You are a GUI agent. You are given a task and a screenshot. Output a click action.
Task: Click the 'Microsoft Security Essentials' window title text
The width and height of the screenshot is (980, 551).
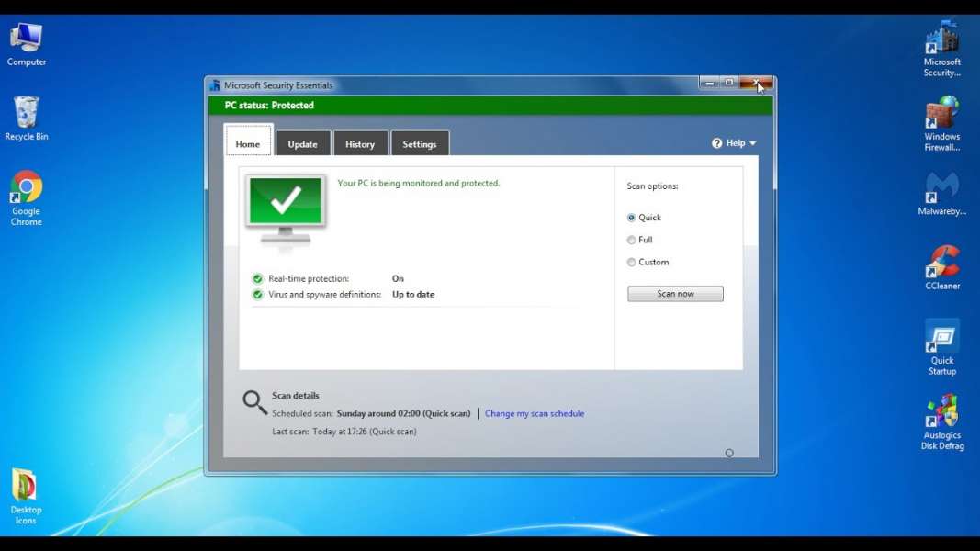pyautogui.click(x=278, y=85)
